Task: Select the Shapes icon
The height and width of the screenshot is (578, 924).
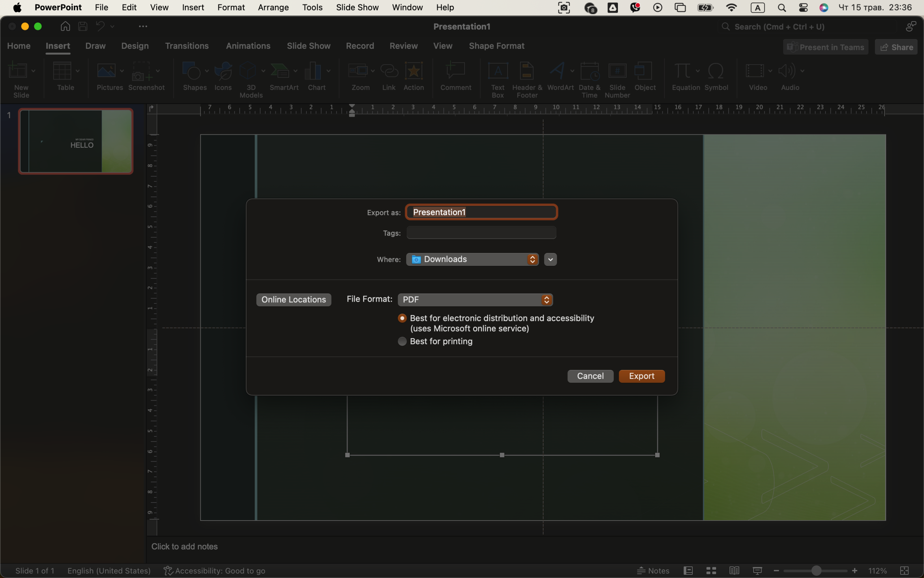Action: (191, 71)
